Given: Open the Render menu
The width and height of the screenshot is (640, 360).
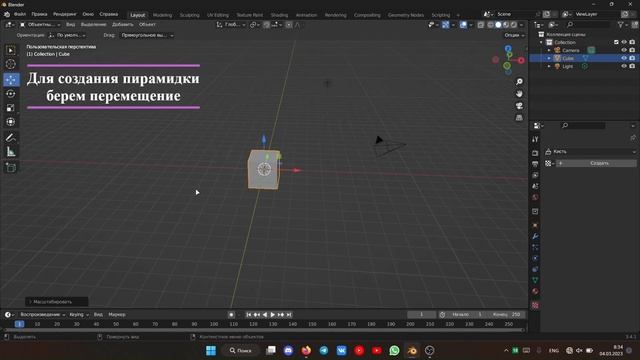Looking at the screenshot, I should 64,14.
